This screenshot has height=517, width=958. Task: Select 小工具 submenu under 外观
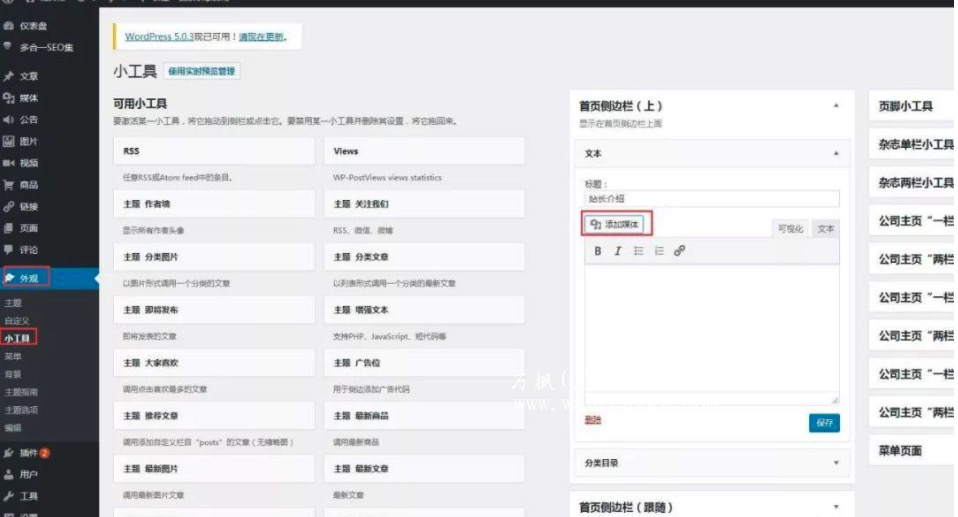(x=17, y=339)
